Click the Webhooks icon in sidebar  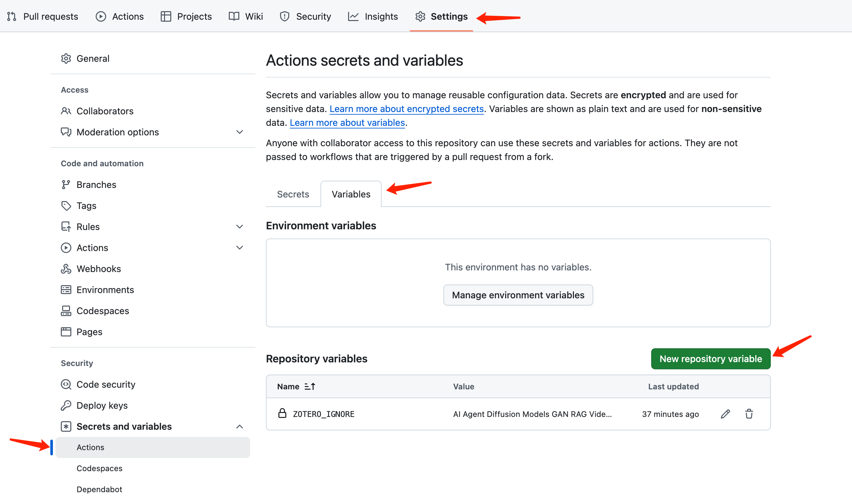point(66,269)
